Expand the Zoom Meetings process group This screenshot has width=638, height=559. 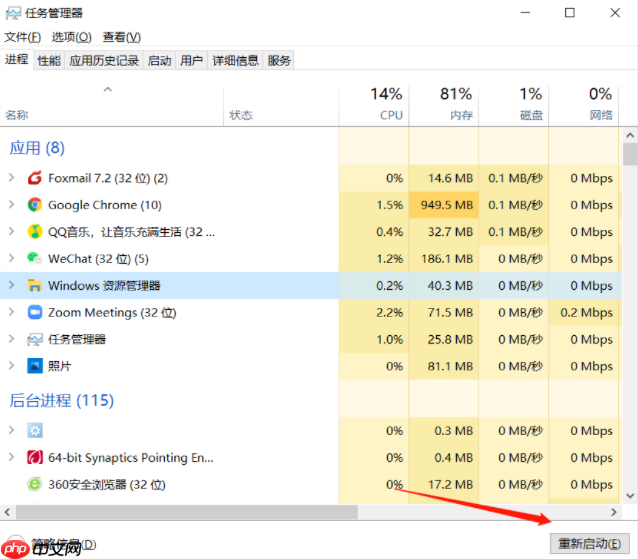point(11,312)
